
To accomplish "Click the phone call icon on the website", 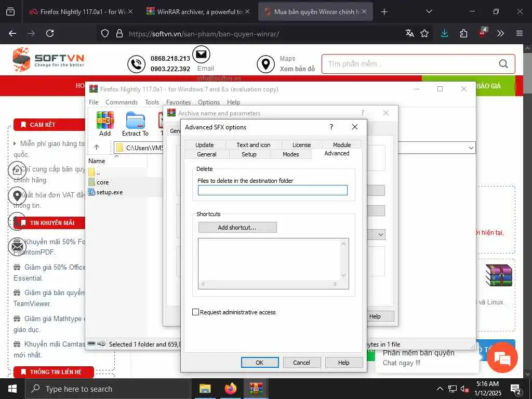I will click(137, 64).
